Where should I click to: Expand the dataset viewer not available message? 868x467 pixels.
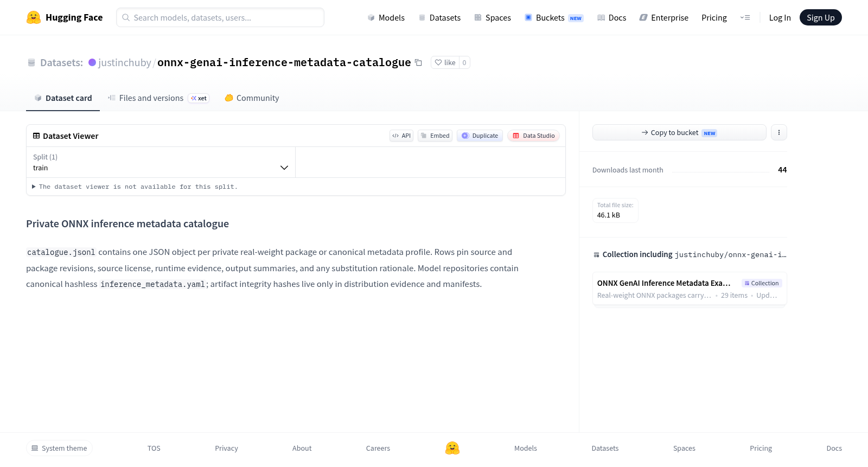coord(135,187)
